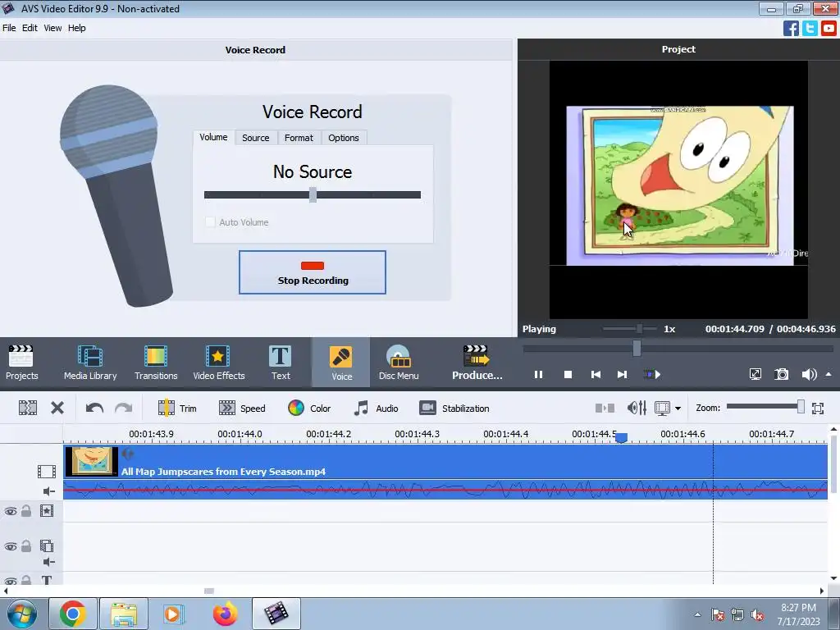Screen dimensions: 840x630
Task: Click the Produce button
Action: 477,363
